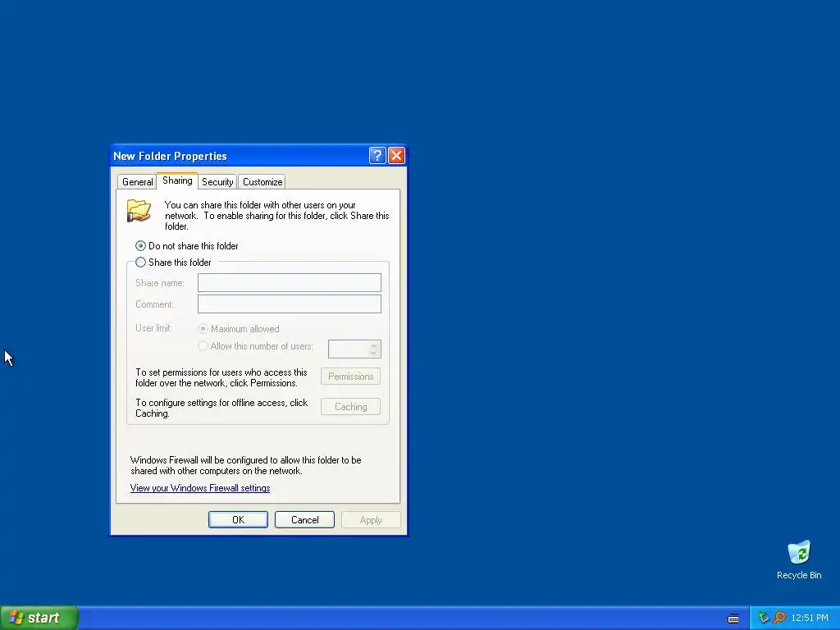
Task: Close the New Folder Properties dialog
Action: tap(396, 155)
